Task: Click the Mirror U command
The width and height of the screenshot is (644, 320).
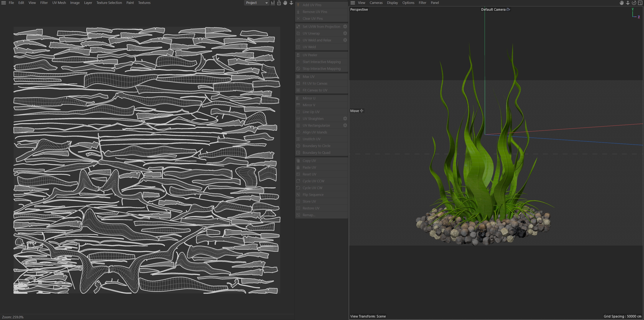Action: [309, 98]
